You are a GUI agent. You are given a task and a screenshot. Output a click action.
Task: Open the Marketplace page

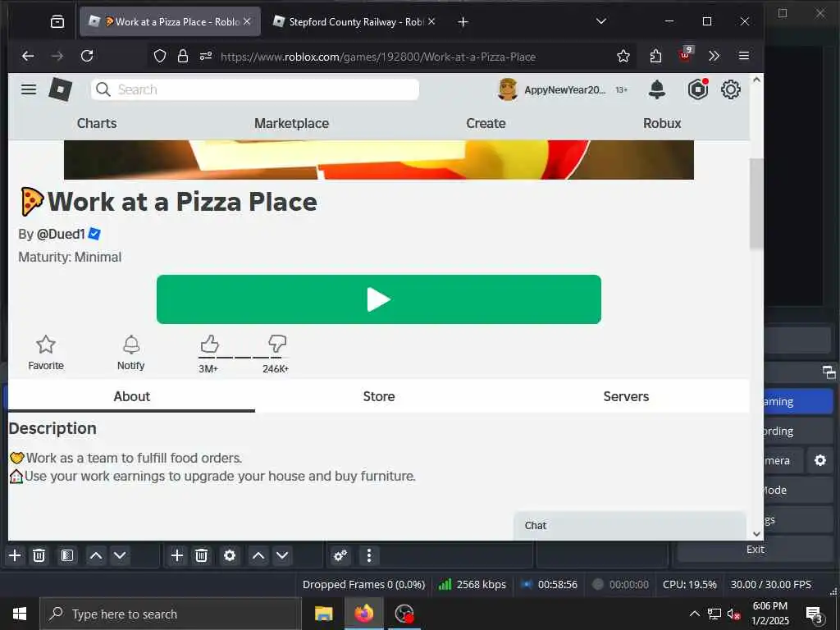[291, 123]
